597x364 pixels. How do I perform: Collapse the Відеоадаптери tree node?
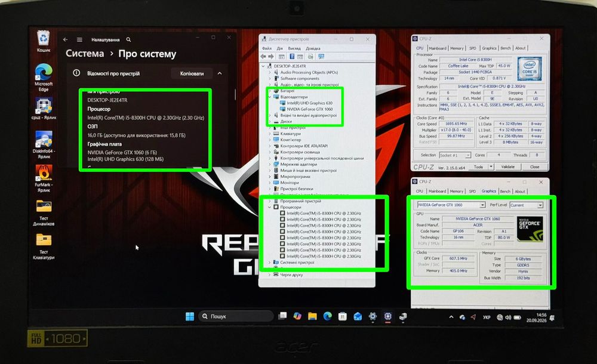point(270,97)
